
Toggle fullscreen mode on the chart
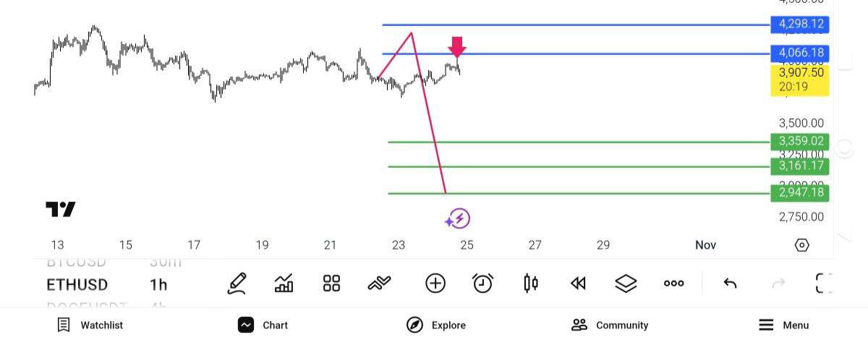824,284
